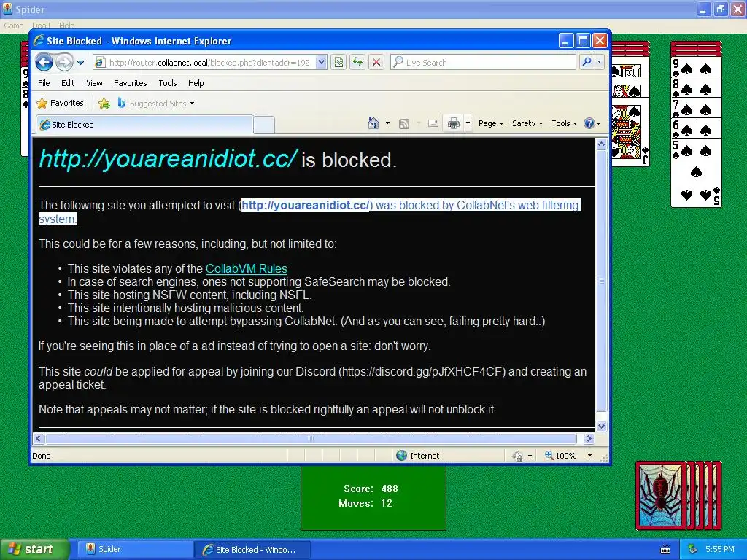Click the Protected Mode status icon

517,456
